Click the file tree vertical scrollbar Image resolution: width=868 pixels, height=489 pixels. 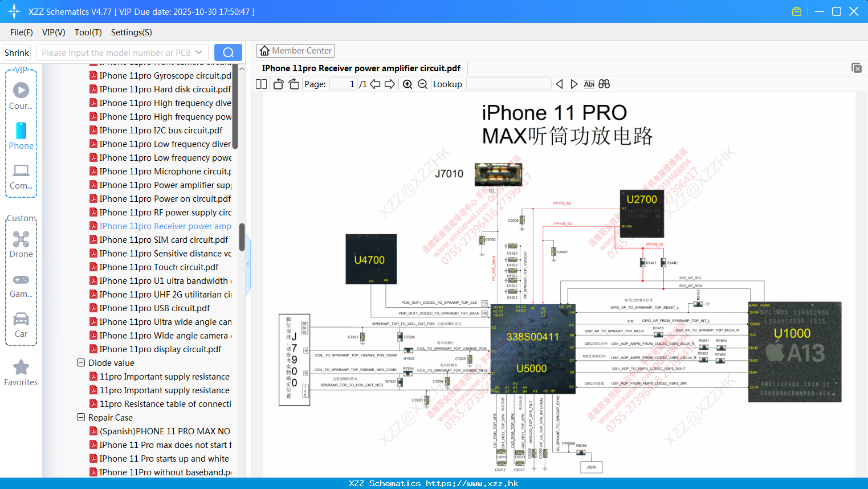[x=242, y=237]
